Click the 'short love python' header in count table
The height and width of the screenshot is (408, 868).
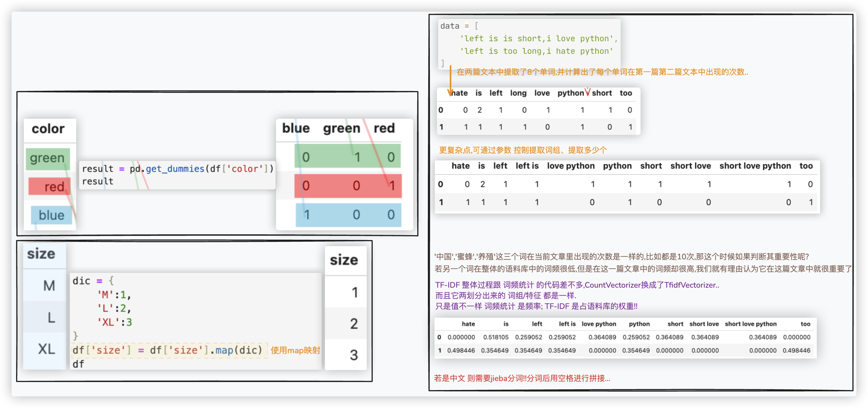point(755,166)
